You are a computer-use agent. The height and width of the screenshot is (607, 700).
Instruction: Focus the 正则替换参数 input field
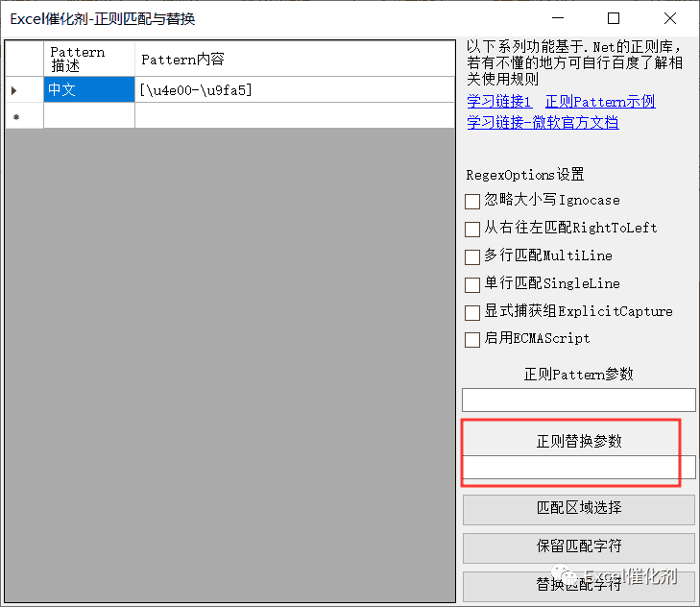click(579, 467)
